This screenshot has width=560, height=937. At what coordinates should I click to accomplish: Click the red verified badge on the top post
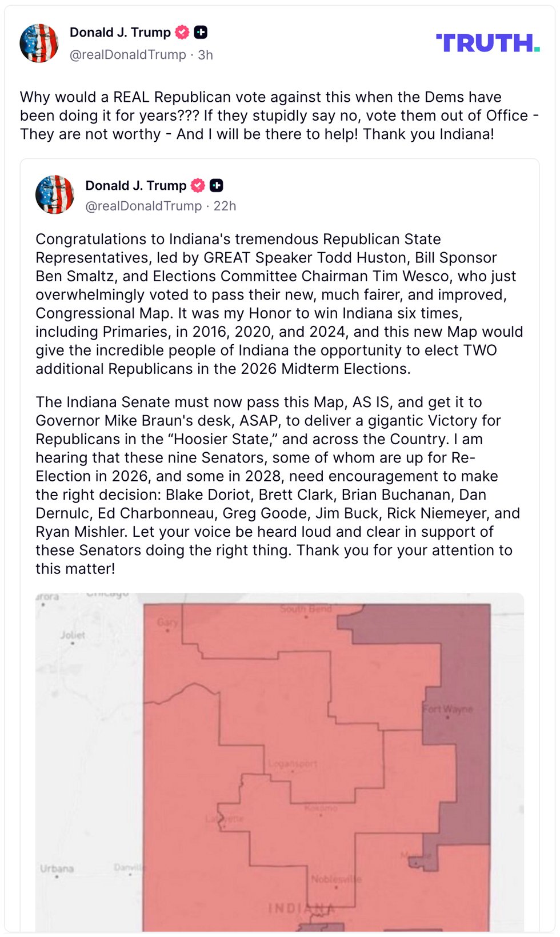point(182,33)
